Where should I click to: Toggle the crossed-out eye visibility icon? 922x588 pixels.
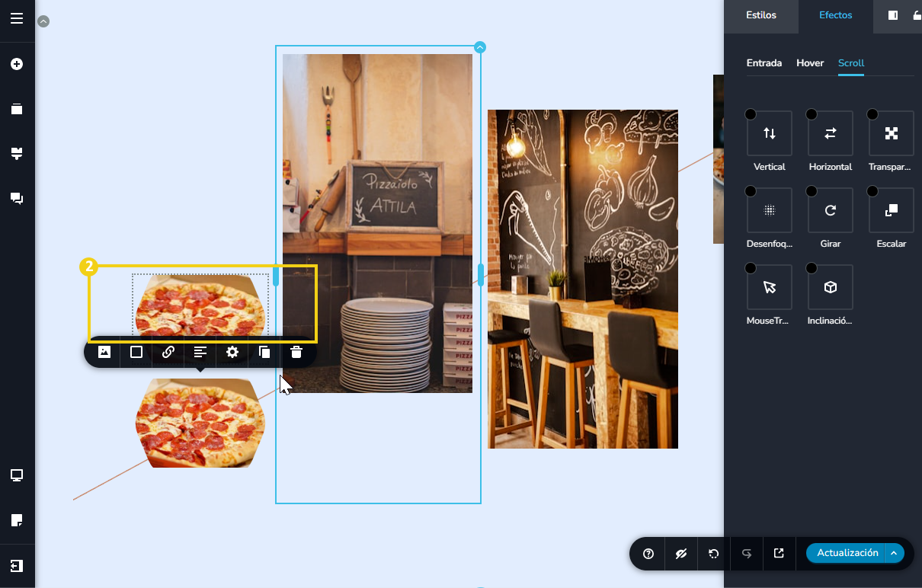click(x=681, y=554)
